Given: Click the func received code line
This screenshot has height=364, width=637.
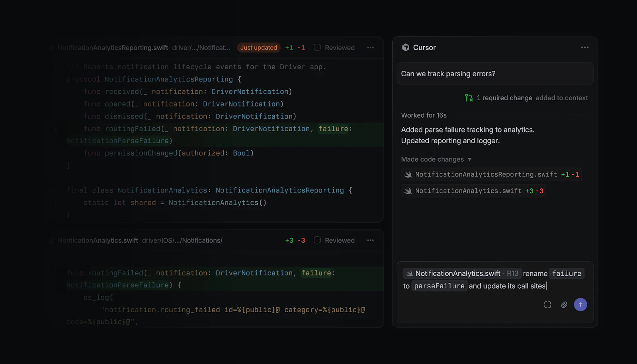Looking at the screenshot, I should pyautogui.click(x=188, y=91).
